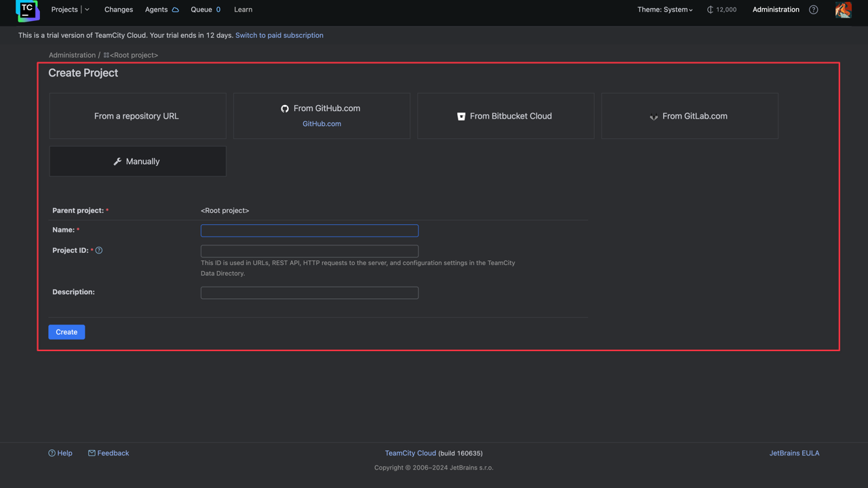Click the Bitbucket icon on From Bitbucket Cloud card
Screen dimensions: 868x488
460,116
